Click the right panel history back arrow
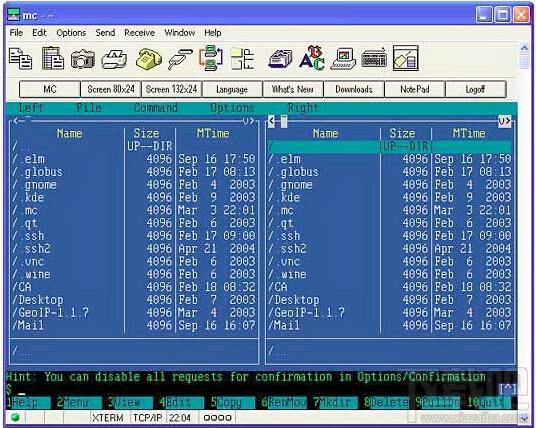 271,121
